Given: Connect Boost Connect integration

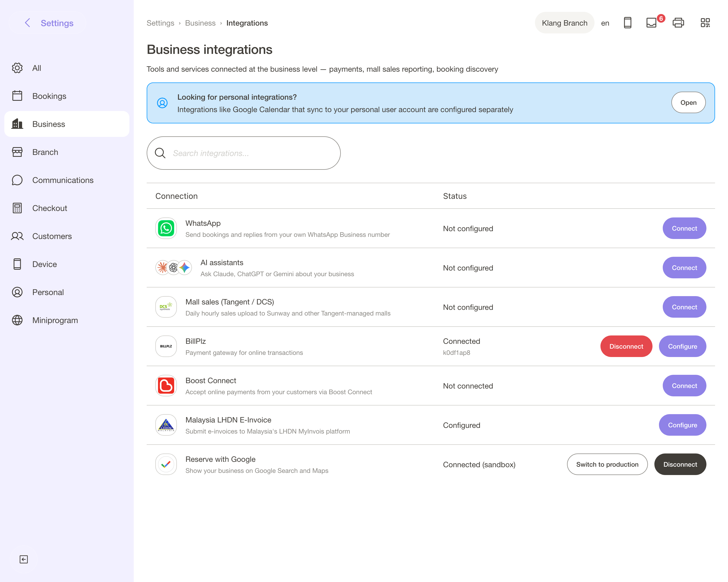Looking at the screenshot, I should click(684, 386).
